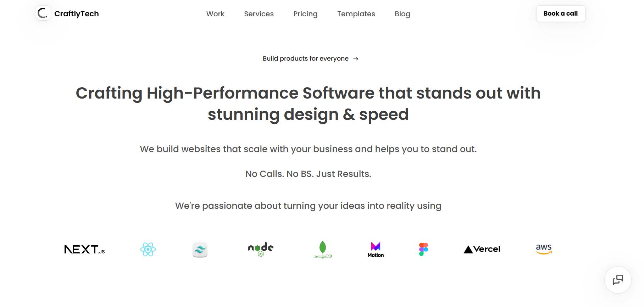Select the React icon
The height and width of the screenshot is (307, 644).
coord(148,249)
